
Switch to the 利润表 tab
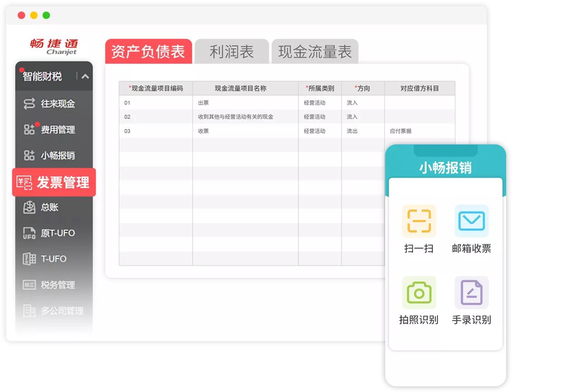232,52
